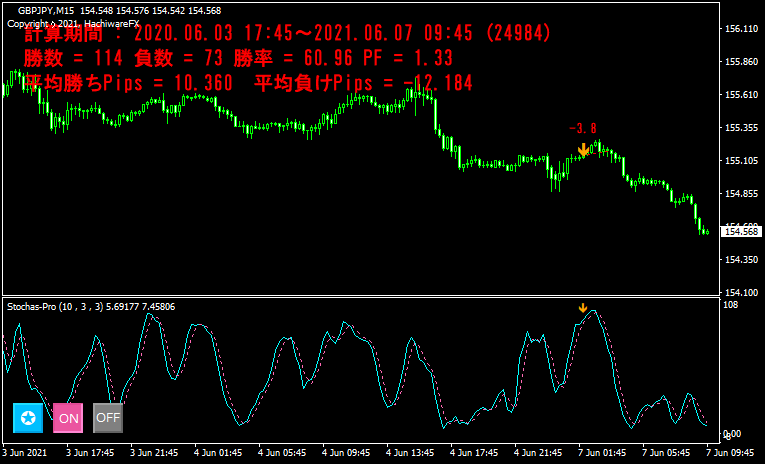Click the 108 level on the stochastic scale
The image size is (765, 464).
(x=730, y=304)
